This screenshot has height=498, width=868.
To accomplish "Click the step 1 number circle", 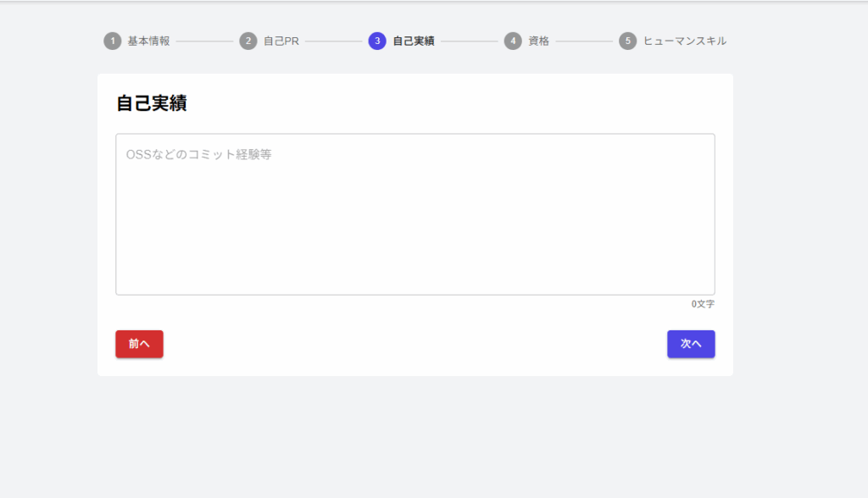I will [x=113, y=41].
